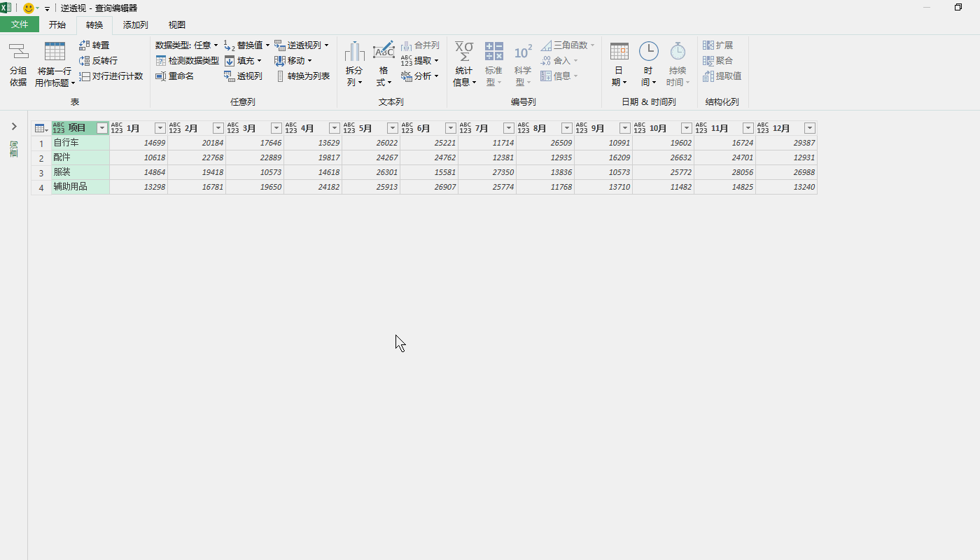Click the 转置 (Transpose) icon

click(85, 45)
